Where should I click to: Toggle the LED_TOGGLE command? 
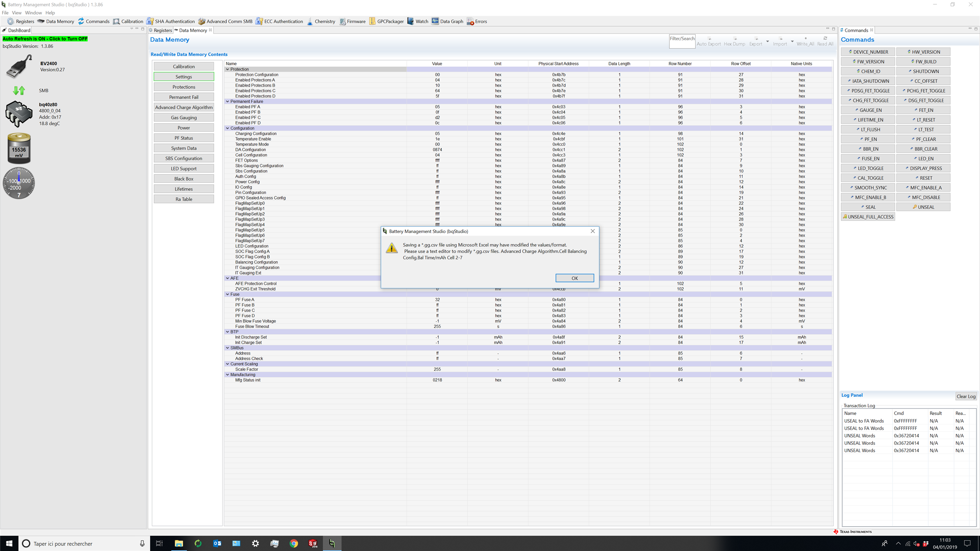pos(867,168)
